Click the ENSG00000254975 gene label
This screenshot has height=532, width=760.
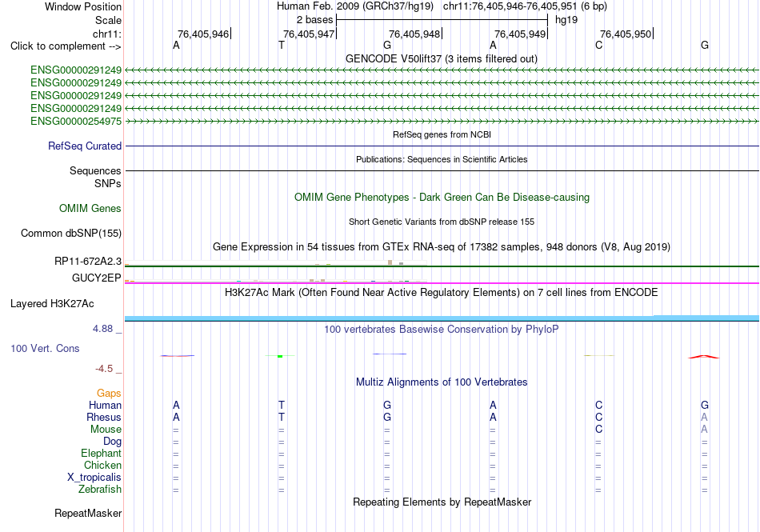[76, 121]
